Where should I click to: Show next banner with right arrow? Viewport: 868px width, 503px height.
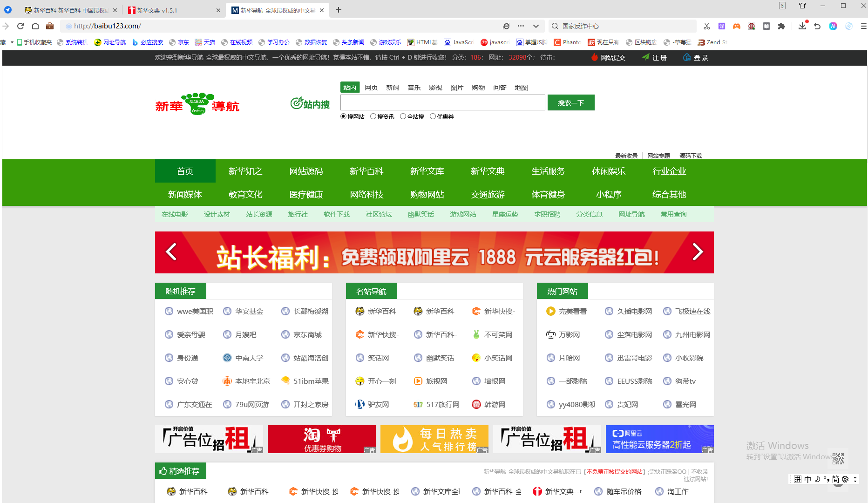pos(698,252)
